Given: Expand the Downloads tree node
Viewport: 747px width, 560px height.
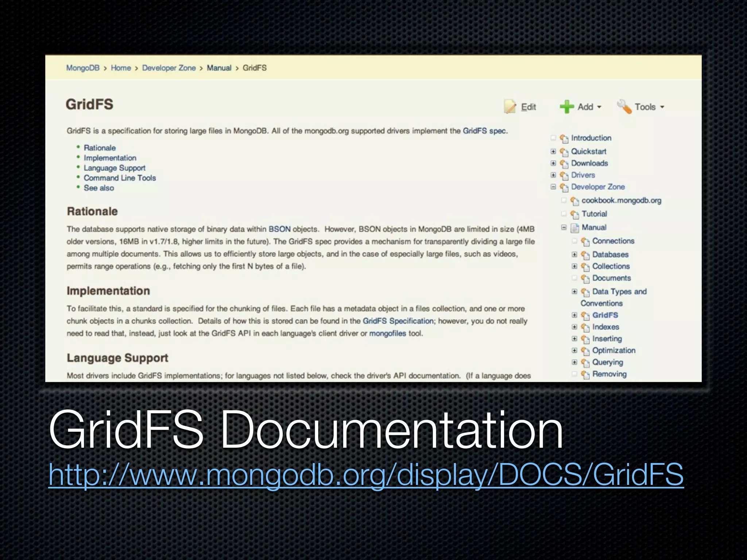Looking at the screenshot, I should (553, 163).
